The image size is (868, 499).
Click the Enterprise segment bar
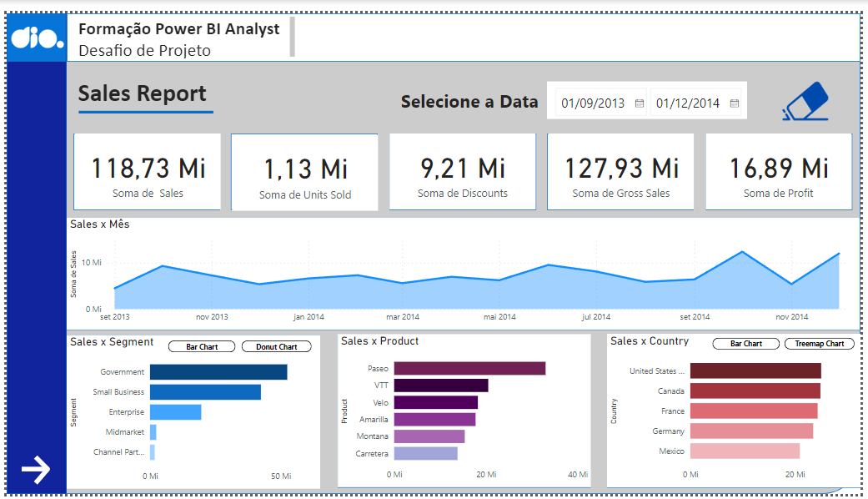175,412
